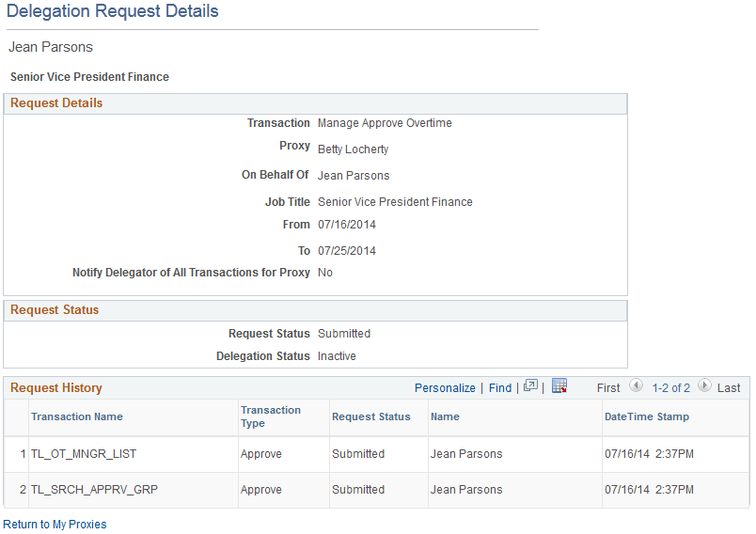Select Betty Locherty proxy value
Viewport: 756px width, 534px height.
click(x=353, y=149)
